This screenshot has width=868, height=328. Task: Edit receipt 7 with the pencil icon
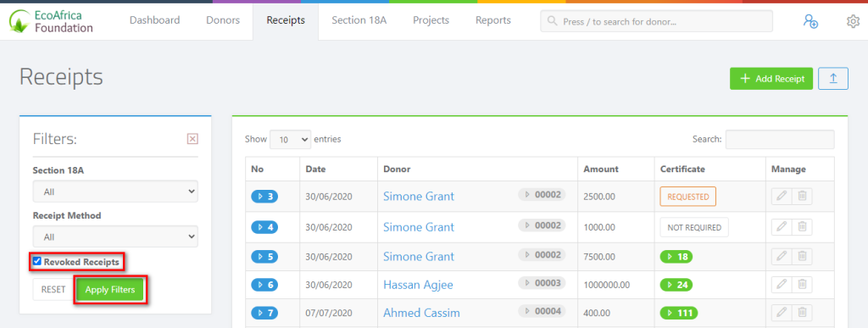pos(782,313)
